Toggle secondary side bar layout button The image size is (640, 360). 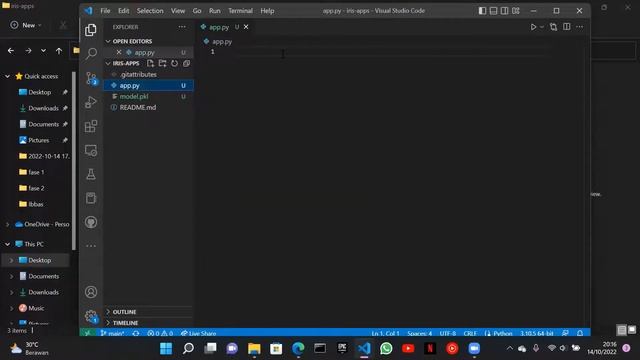tap(504, 11)
